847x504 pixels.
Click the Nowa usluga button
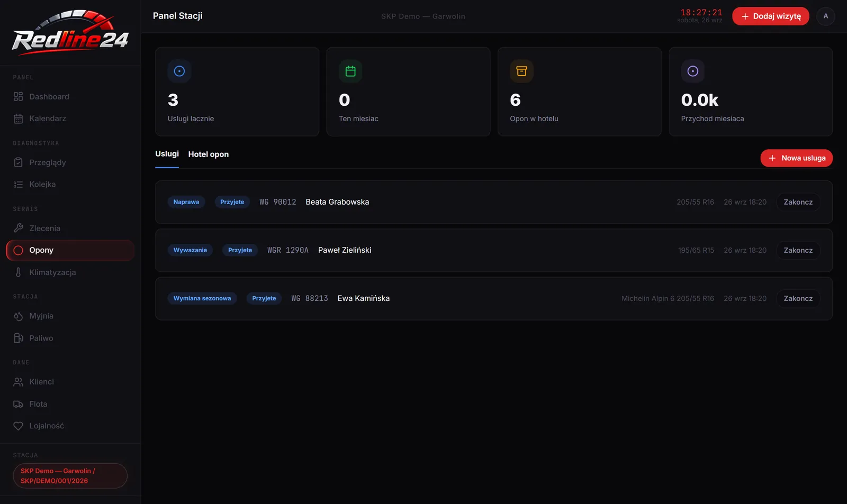coord(796,158)
